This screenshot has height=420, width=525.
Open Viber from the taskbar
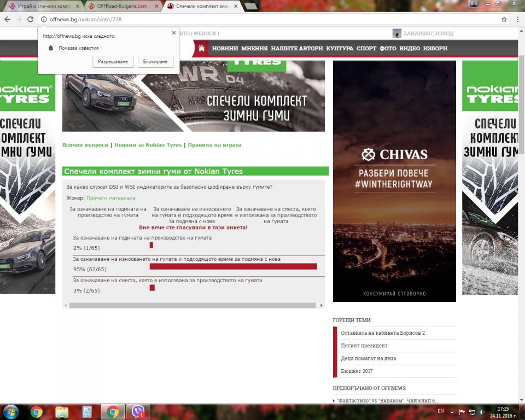tap(138, 411)
